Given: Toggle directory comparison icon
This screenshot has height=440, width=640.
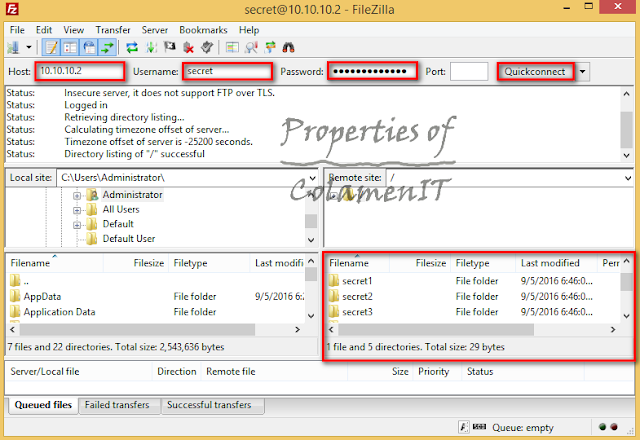Looking at the screenshot, I should pyautogui.click(x=251, y=48).
